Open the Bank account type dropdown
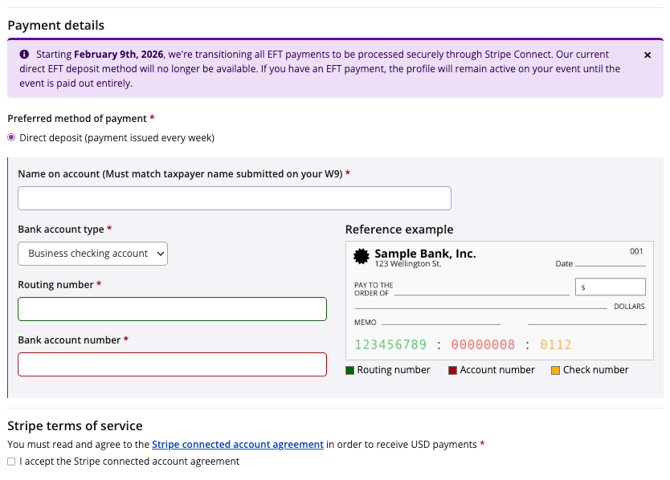Image resolution: width=670 pixels, height=480 pixels. click(x=93, y=254)
